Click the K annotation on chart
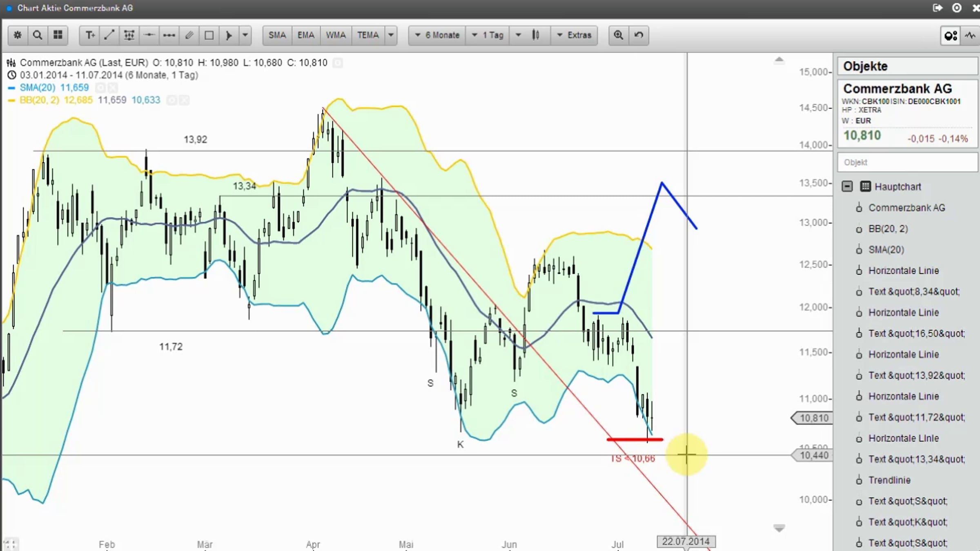 click(x=460, y=444)
